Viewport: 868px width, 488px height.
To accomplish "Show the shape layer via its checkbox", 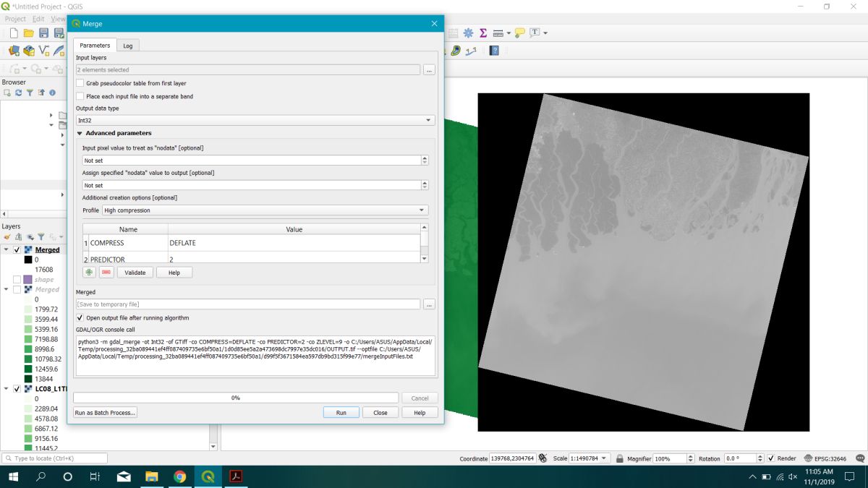I will click(x=17, y=279).
